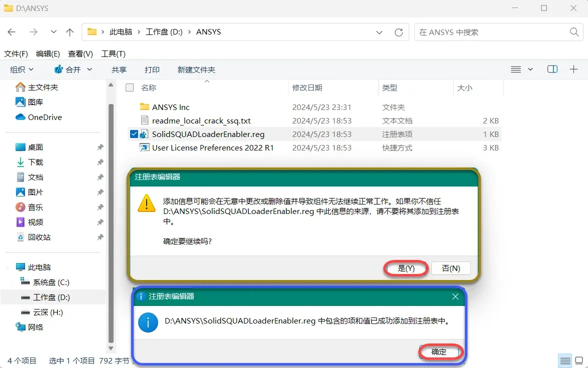Screen dimensions: 588x368
Task: Go back using the back arrow
Action: (x=12, y=32)
